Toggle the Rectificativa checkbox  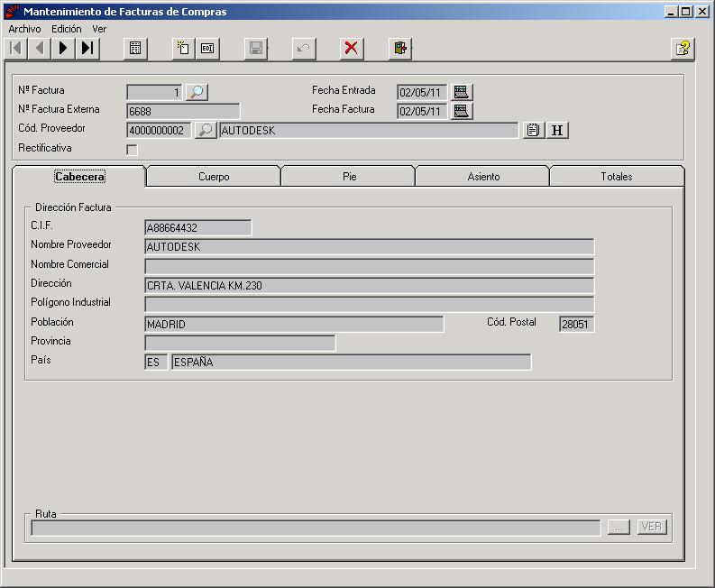pos(132,150)
